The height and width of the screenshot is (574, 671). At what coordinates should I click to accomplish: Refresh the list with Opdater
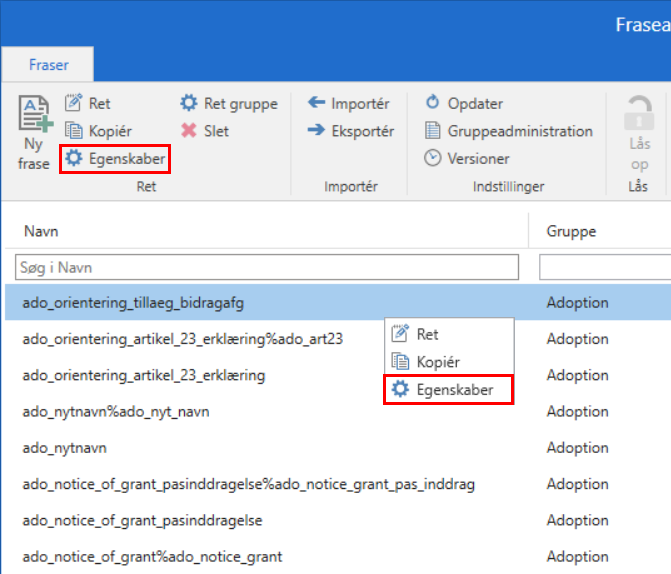point(464,103)
